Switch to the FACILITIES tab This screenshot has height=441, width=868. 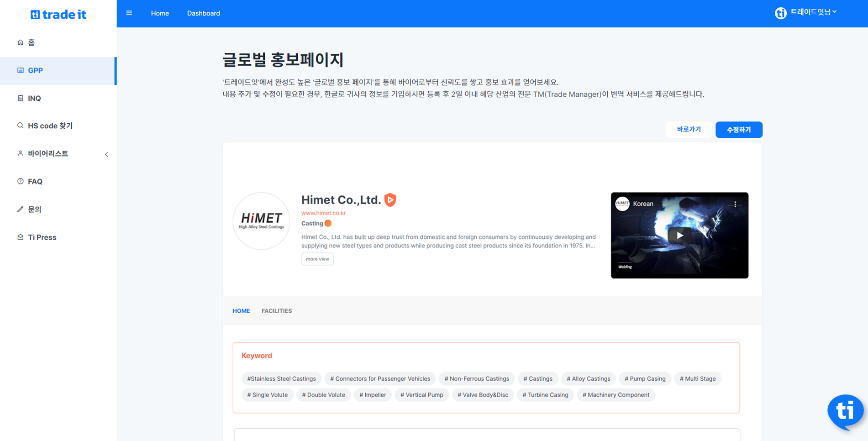276,311
